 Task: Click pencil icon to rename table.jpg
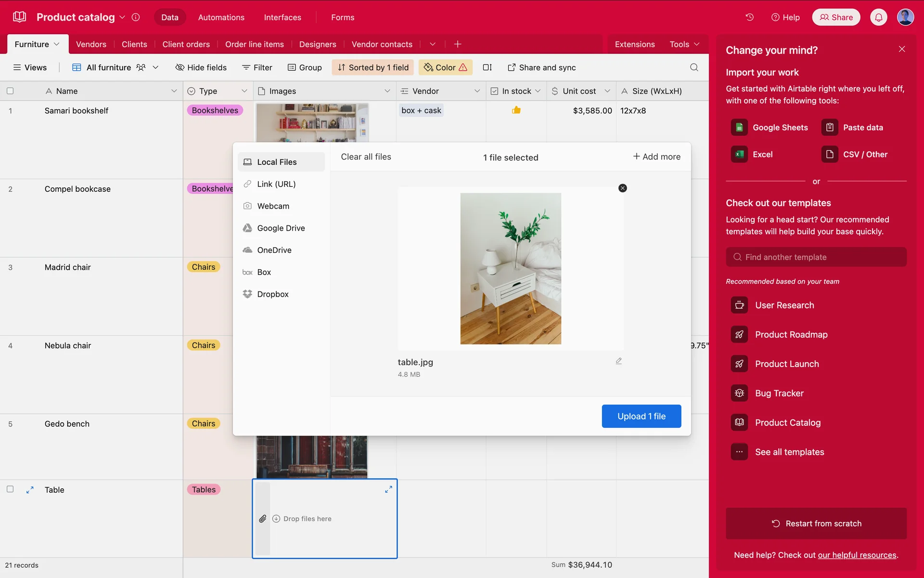619,361
